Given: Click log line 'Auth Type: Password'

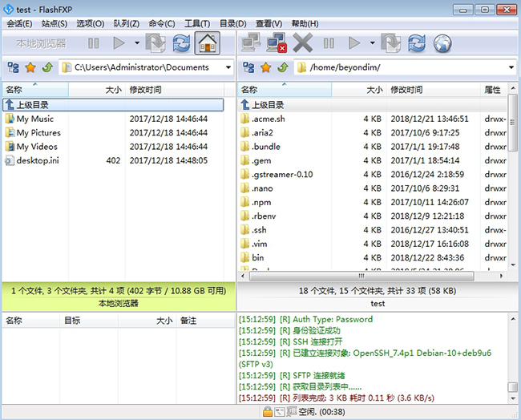Looking at the screenshot, I should [x=333, y=319].
